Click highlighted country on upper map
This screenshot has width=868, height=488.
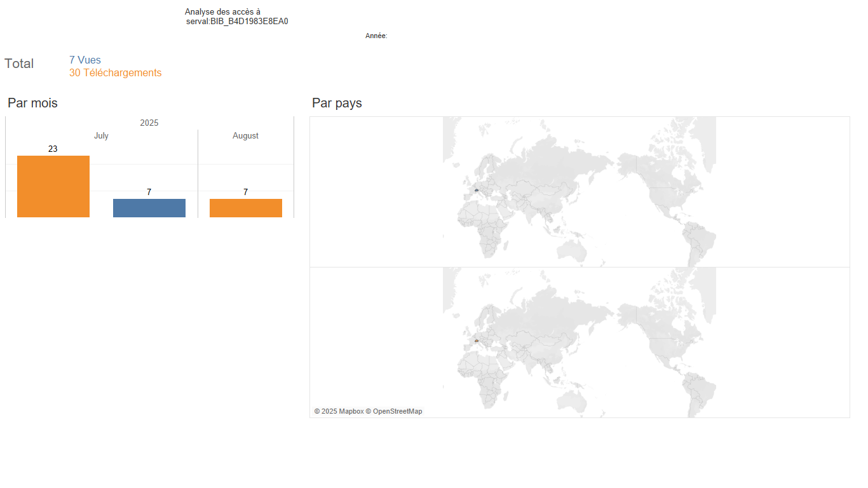476,190
